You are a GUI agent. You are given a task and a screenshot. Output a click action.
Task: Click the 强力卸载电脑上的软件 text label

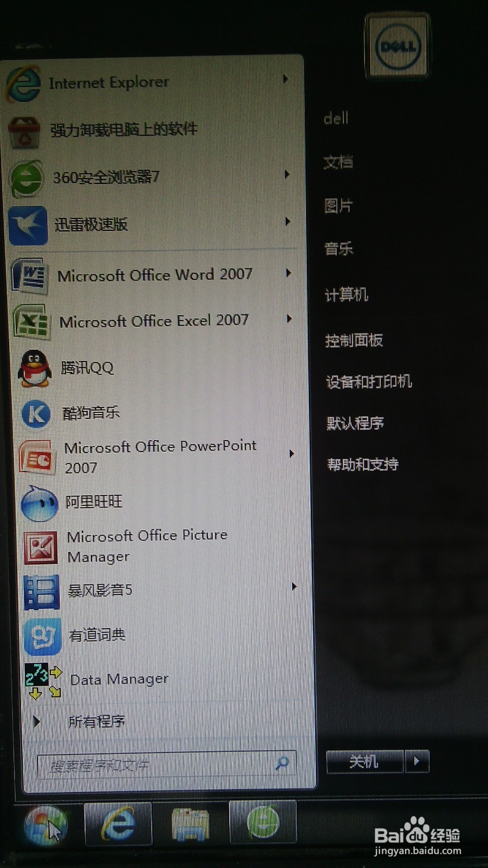click(x=124, y=130)
